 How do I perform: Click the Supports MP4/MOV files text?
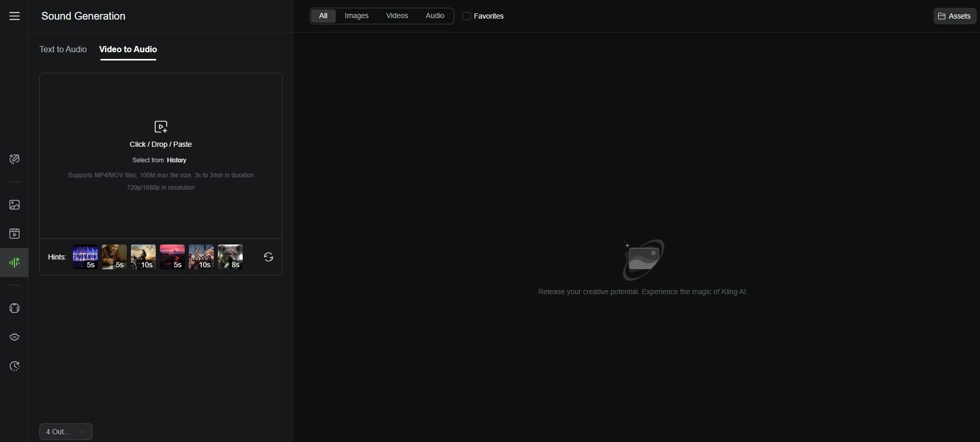point(161,175)
